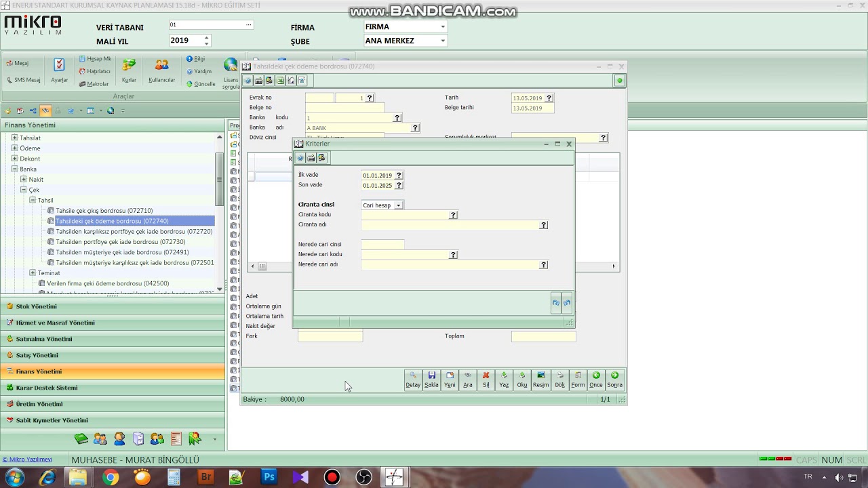Open the Makrolar tool
The image size is (868, 488).
pos(94,84)
